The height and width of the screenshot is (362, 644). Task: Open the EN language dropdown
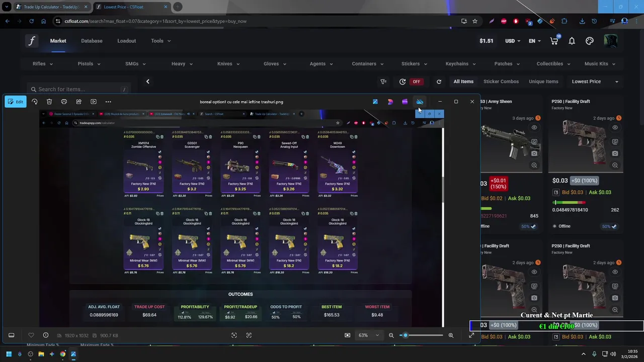(534, 41)
